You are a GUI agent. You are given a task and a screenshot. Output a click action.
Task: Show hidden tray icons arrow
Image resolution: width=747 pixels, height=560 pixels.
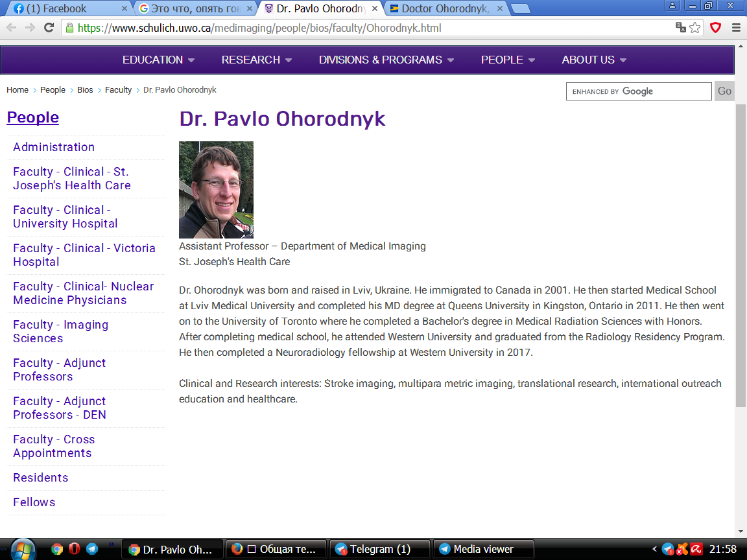[654, 549]
